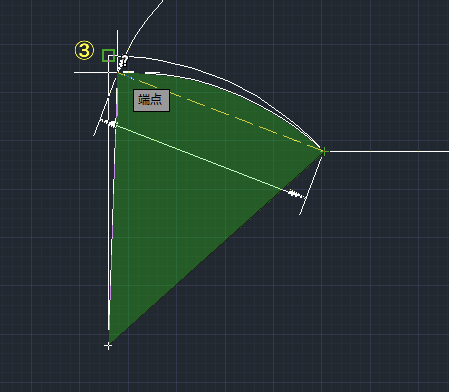Select the horizontal white line extending right
Screen dimensions: 449x392
pos(388,152)
